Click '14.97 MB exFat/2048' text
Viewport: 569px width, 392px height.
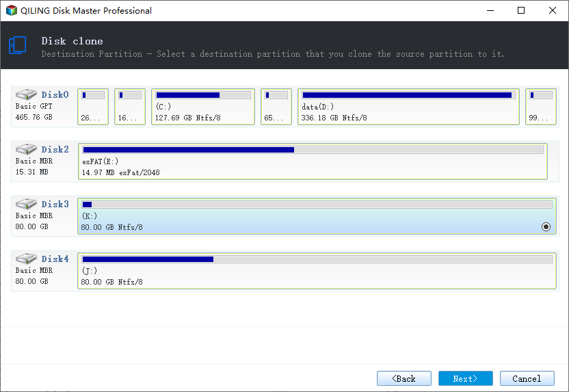click(121, 173)
